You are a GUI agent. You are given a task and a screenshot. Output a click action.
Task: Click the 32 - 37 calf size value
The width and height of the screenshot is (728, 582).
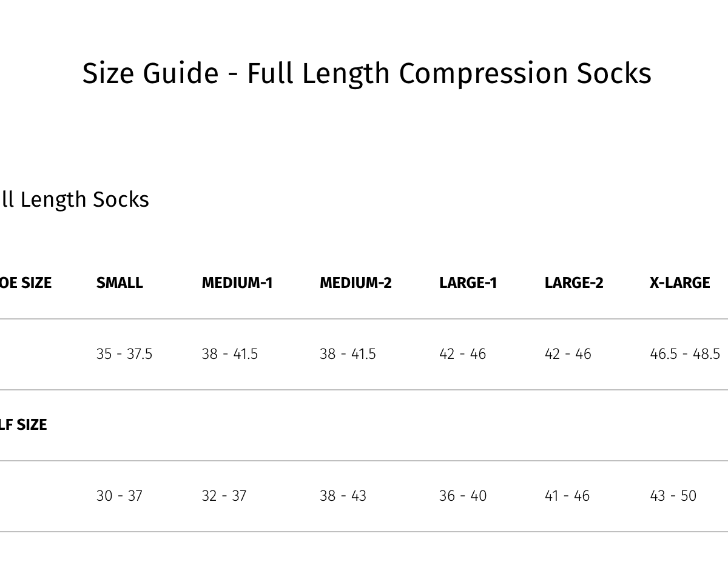tap(224, 496)
